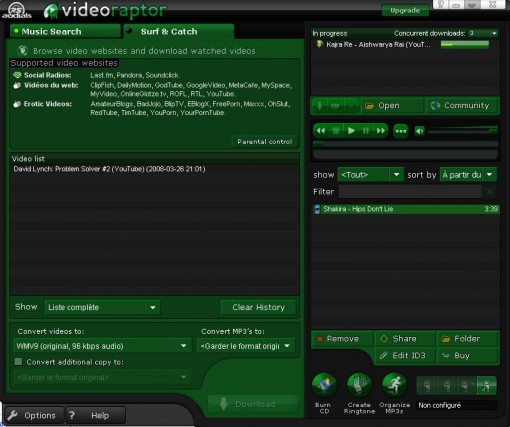The width and height of the screenshot is (510, 427).
Task: Open the sort by À partir du dropdown
Action: pyautogui.click(x=489, y=174)
